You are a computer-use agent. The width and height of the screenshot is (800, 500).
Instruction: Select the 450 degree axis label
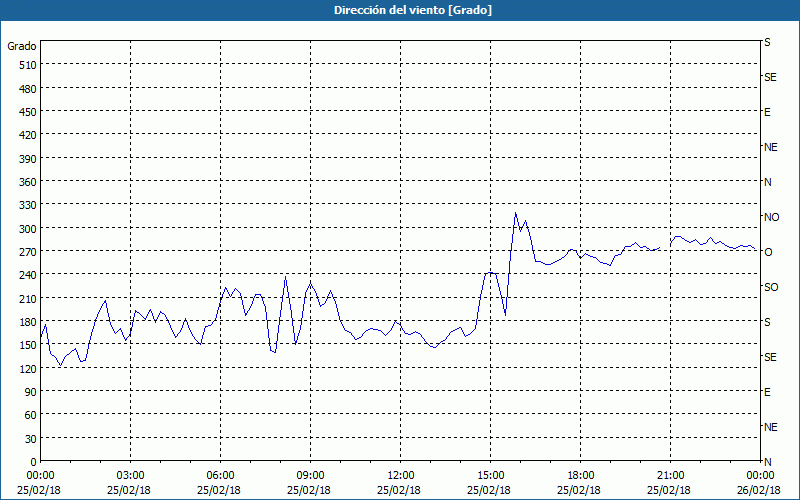pyautogui.click(x=28, y=112)
